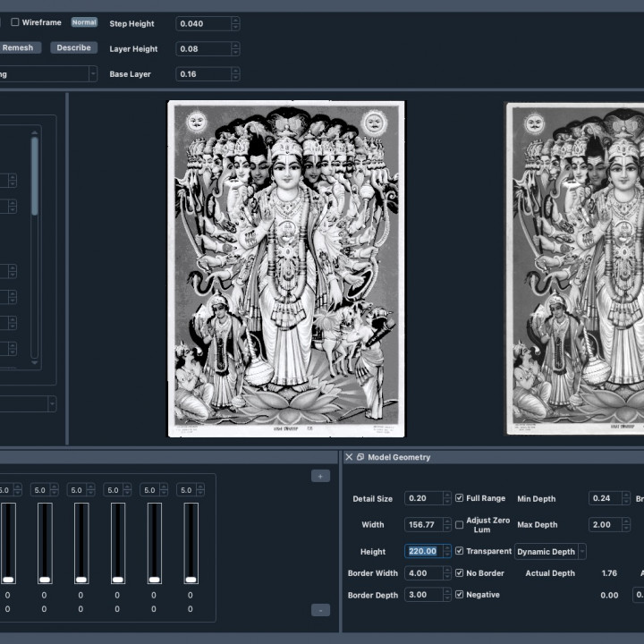644x644 pixels.
Task: Click the rightmost vertical slider handle
Action: [x=191, y=580]
